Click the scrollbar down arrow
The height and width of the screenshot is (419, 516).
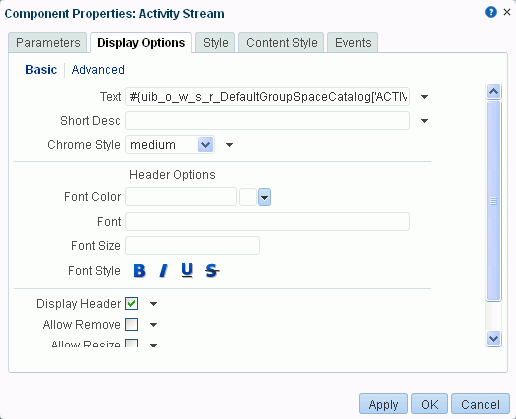[x=493, y=339]
